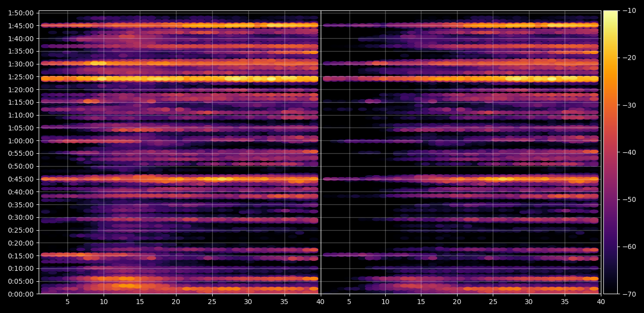Select the 0:00:00 y-axis tick label

click(x=21, y=294)
